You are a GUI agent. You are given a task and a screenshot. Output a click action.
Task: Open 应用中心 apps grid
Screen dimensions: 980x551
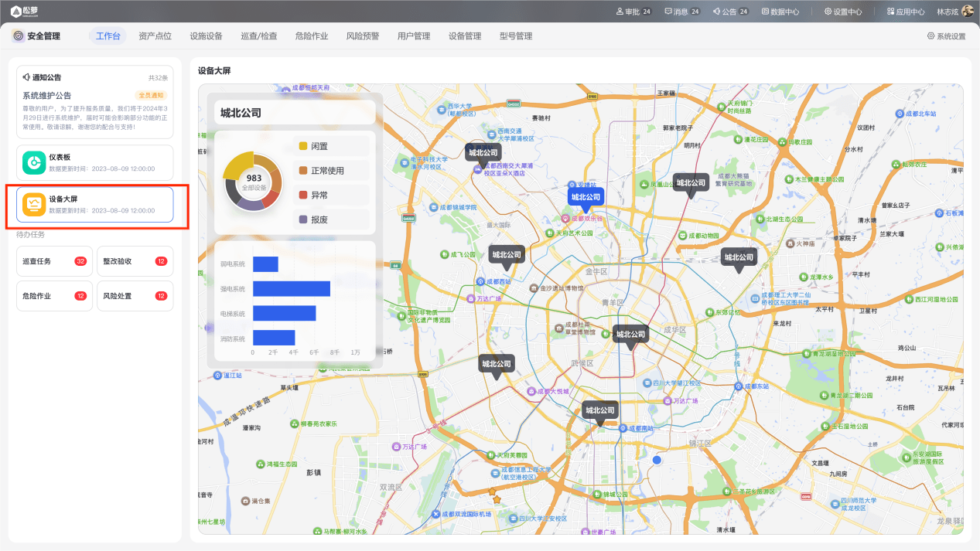click(906, 12)
